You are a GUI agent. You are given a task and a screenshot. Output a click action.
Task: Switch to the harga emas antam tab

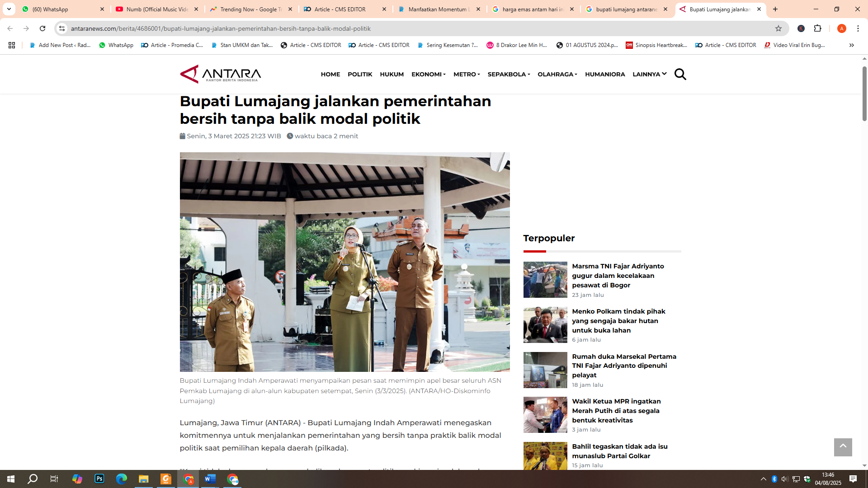click(x=533, y=9)
